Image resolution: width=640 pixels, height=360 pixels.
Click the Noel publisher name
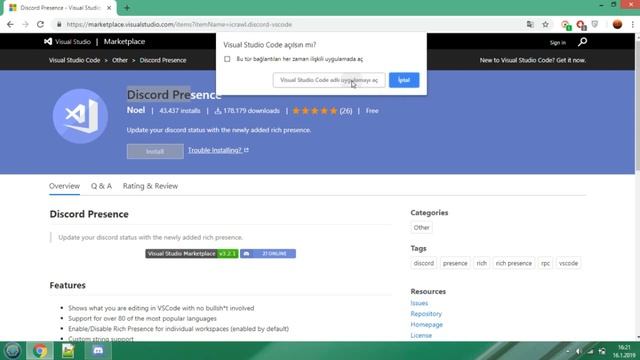tap(136, 110)
